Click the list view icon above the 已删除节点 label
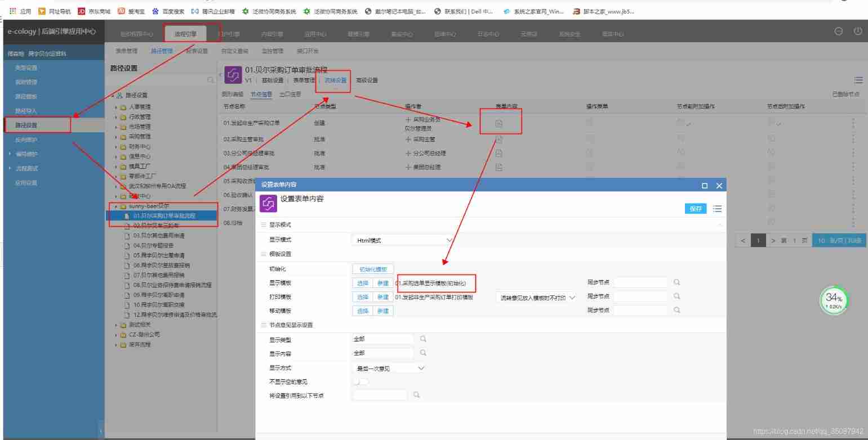Screen dimensions: 868x440 (858, 79)
